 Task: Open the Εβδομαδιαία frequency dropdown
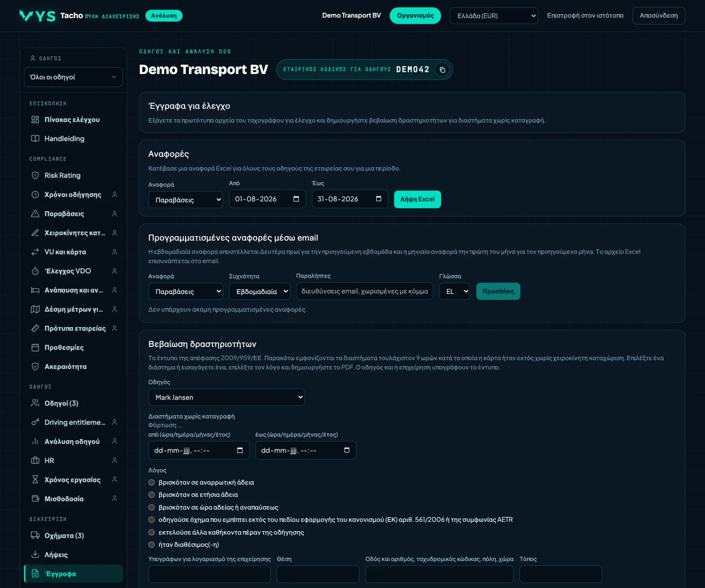click(260, 291)
